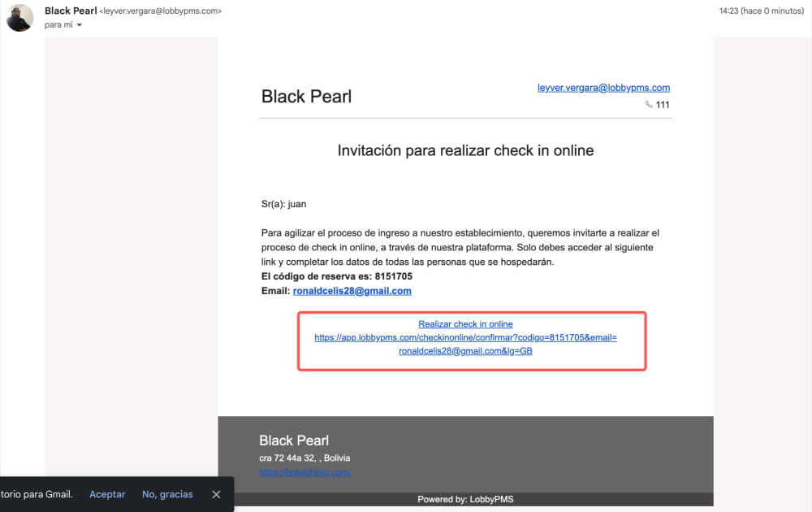
Task: Open the app.lobbypms.com checkinonline confirmar URL
Action: 465,344
